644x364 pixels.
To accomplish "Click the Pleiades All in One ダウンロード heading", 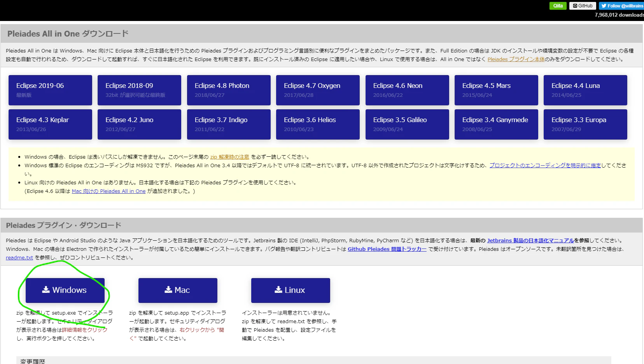I will point(68,34).
